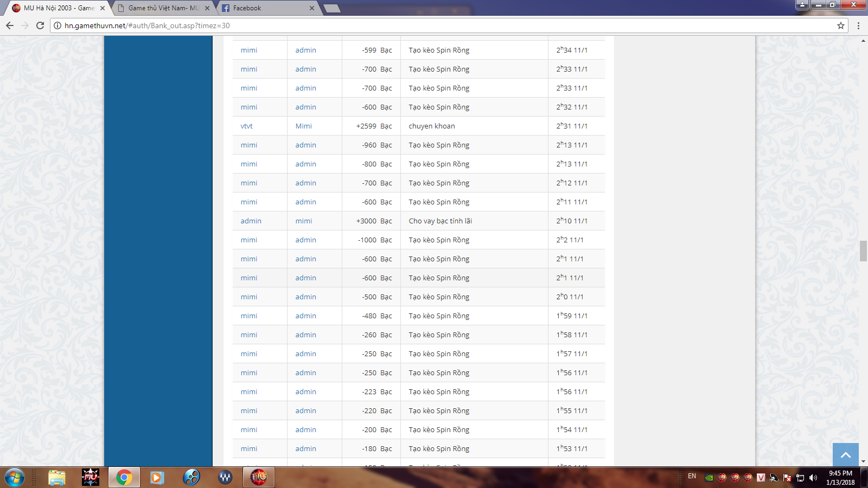This screenshot has width=868, height=488.
Task: Open the Action Center flag tray icon
Action: point(787,478)
